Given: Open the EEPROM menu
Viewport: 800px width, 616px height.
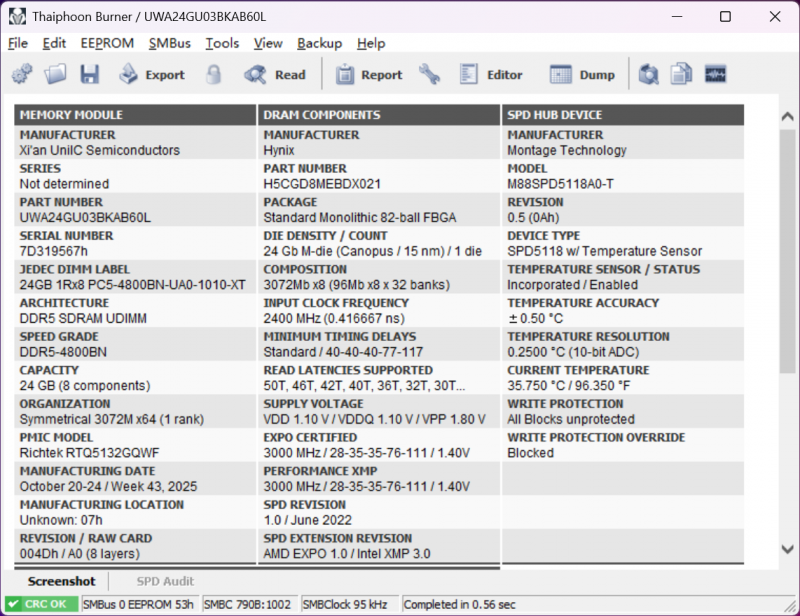Looking at the screenshot, I should [107, 43].
